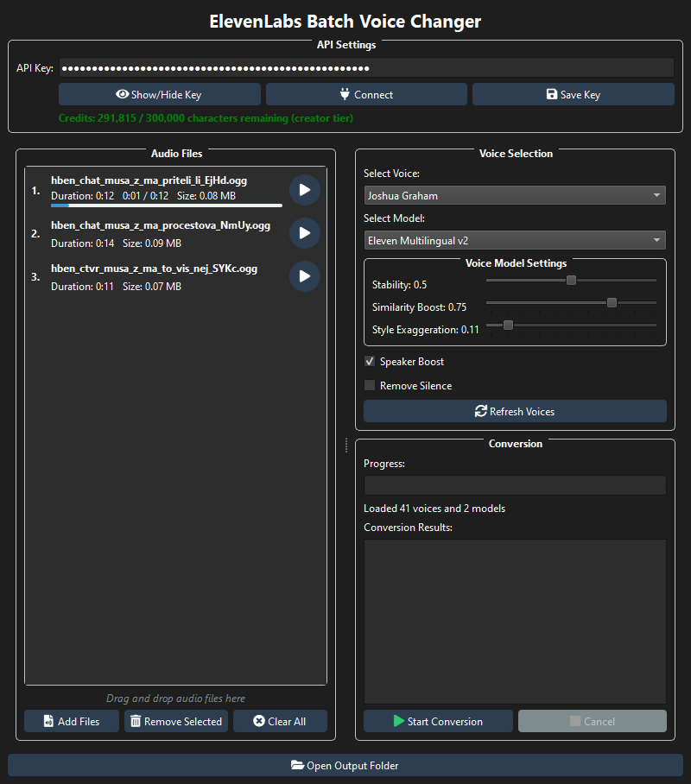Screen dimensions: 691x784
Task: Click the panel splitter handle between panels
Action: (346, 445)
